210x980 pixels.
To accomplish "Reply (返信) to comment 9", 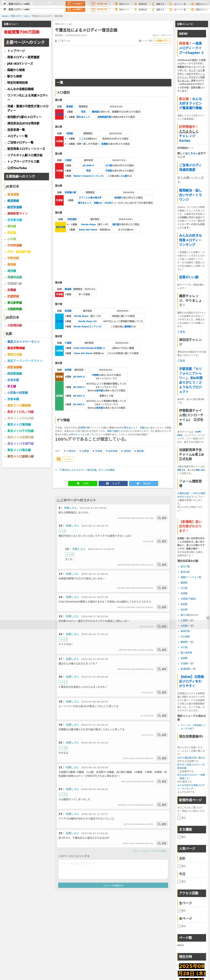I will click(162, 518).
